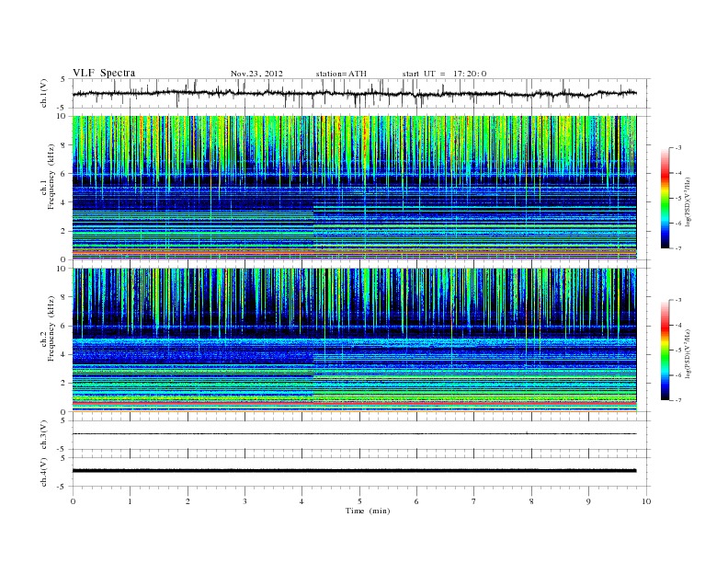The image size is (728, 563).
Task: Click the "ch.4(V)" axis label
Action: pos(43,472)
